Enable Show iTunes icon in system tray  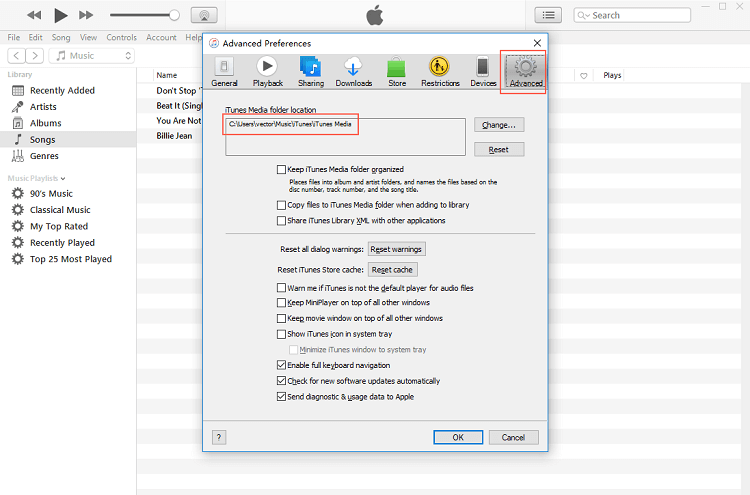coord(281,334)
